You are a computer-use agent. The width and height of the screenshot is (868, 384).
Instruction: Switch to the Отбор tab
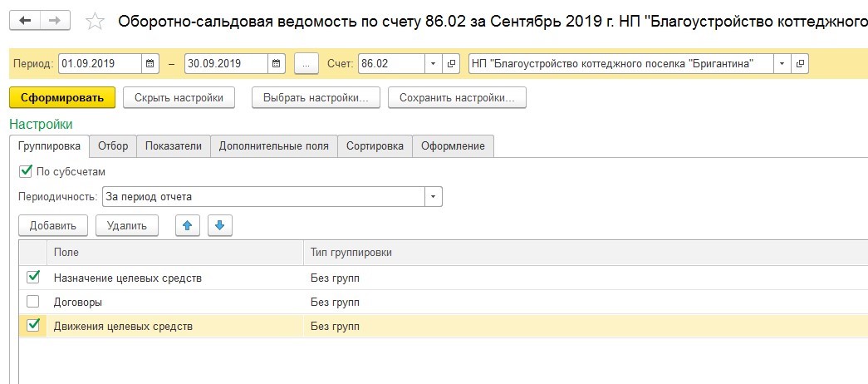coord(113,146)
